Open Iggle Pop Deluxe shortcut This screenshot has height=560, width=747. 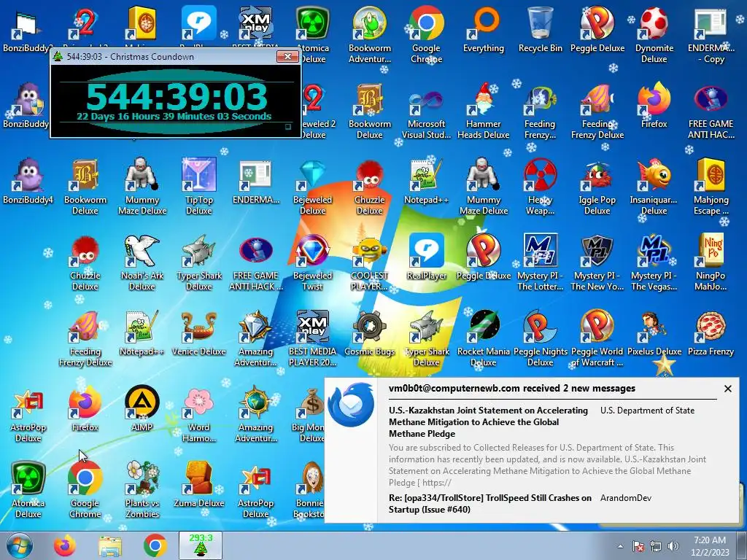[597, 187]
